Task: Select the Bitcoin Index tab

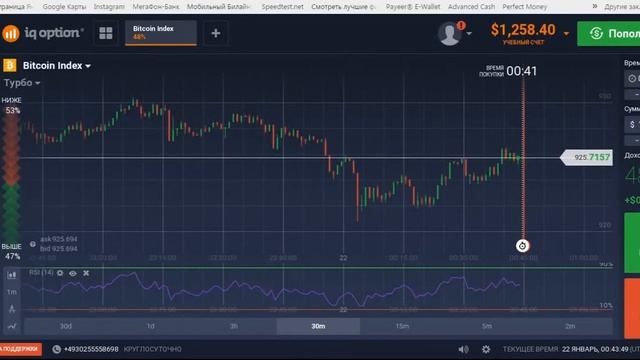Action: point(161,33)
